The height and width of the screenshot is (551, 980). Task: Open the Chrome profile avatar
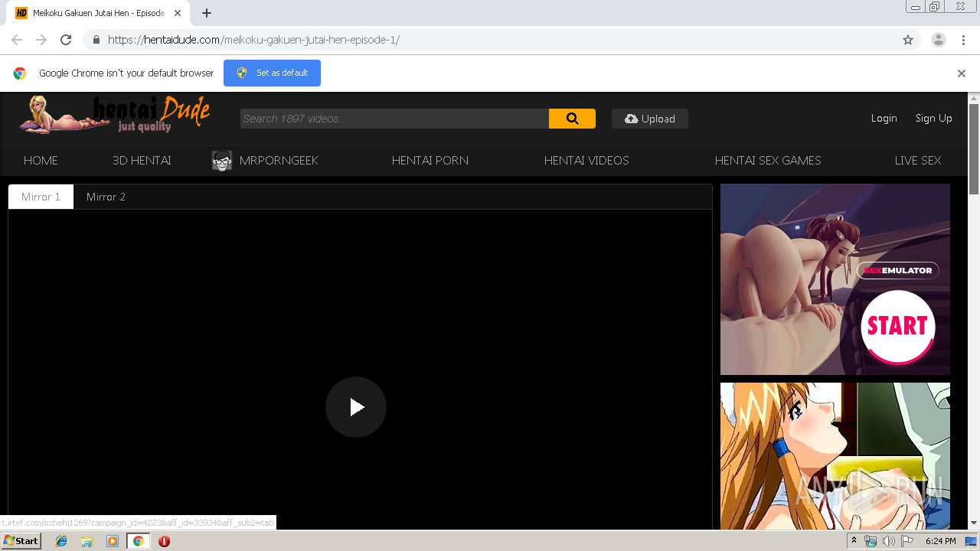point(938,40)
